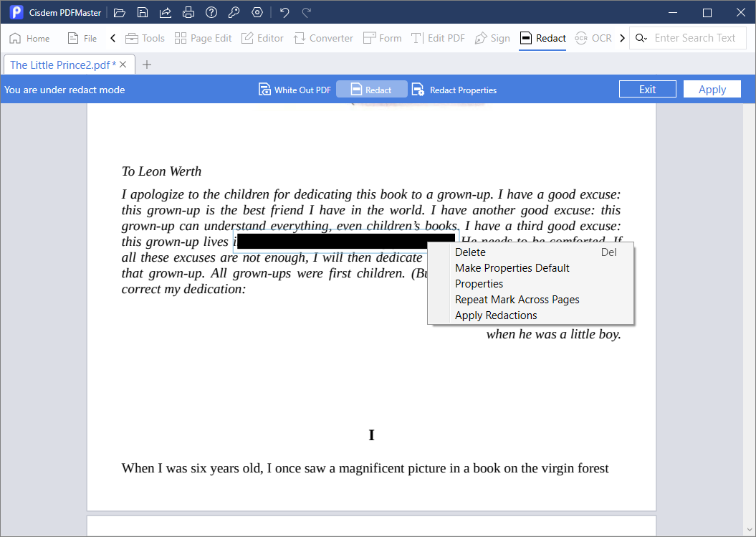The height and width of the screenshot is (537, 756).
Task: Click the Enter Search Text field
Action: pyautogui.click(x=694, y=38)
